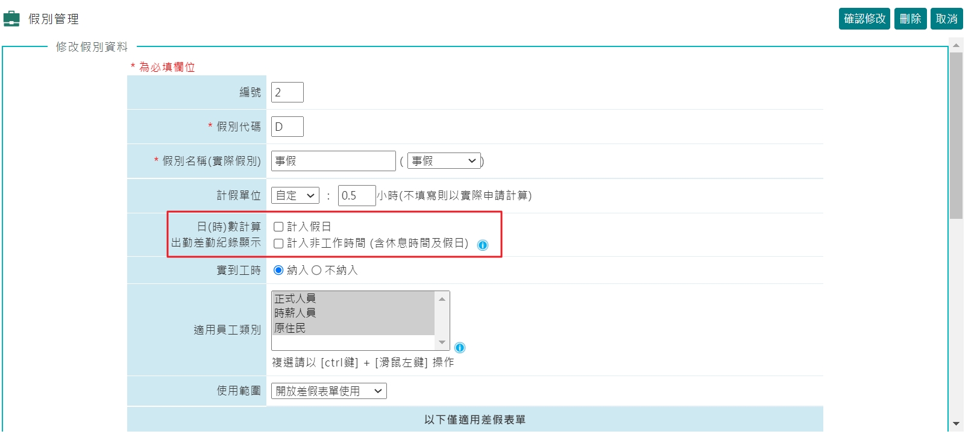Select 正式人員 in employee list
The height and width of the screenshot is (434, 980).
coord(353,298)
